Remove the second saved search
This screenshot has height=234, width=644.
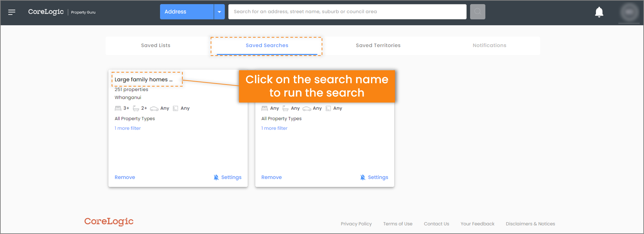pos(271,177)
